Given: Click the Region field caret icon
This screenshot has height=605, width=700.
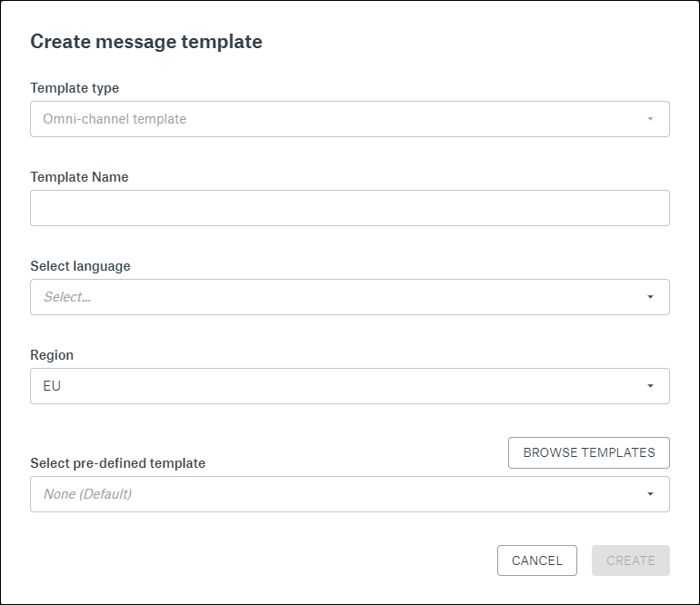Looking at the screenshot, I should (x=650, y=386).
